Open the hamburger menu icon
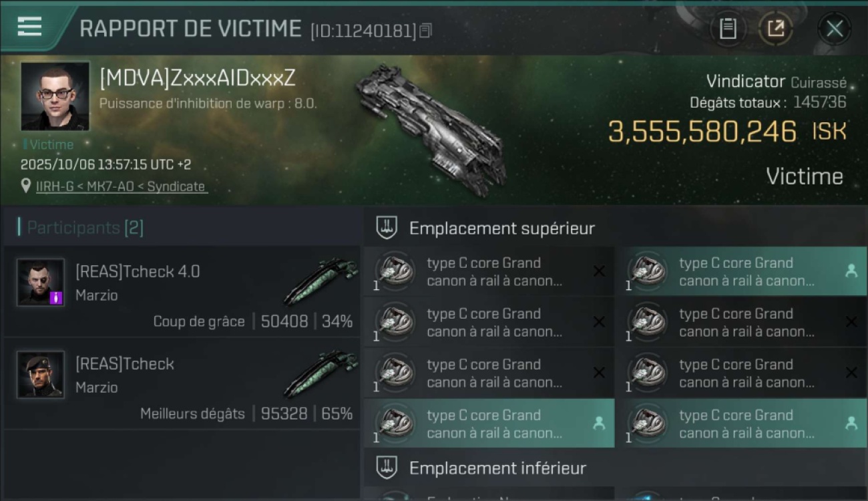Viewport: 868px width, 501px height. pos(29,27)
